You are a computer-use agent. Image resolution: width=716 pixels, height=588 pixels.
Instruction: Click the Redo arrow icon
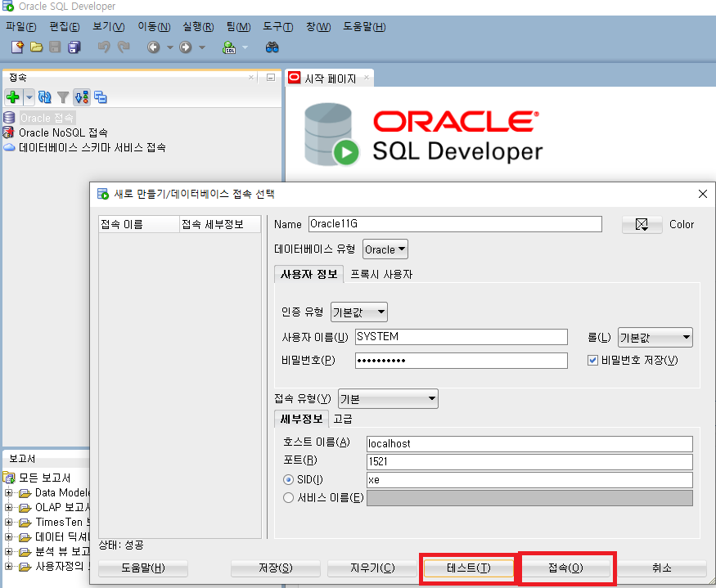click(124, 47)
